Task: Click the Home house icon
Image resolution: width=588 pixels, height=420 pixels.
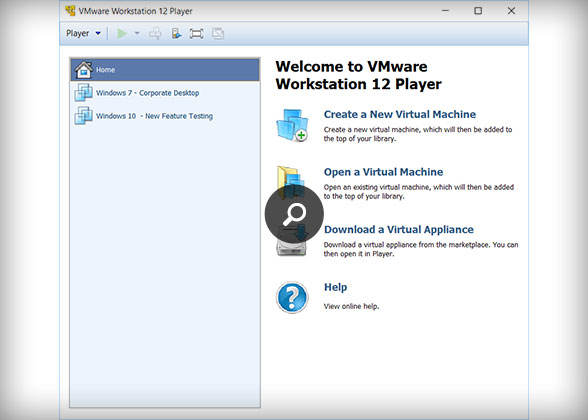Action: [83, 69]
